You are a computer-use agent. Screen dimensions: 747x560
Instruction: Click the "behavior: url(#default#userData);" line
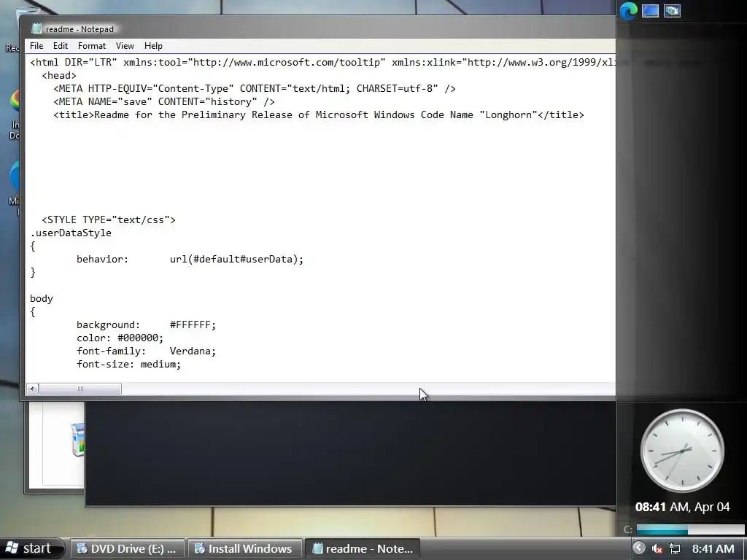(x=190, y=259)
